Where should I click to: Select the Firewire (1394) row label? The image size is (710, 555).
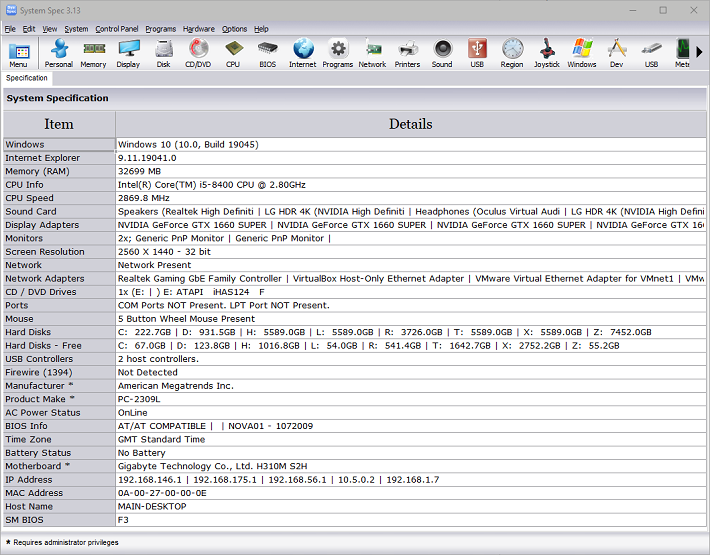[x=59, y=372]
